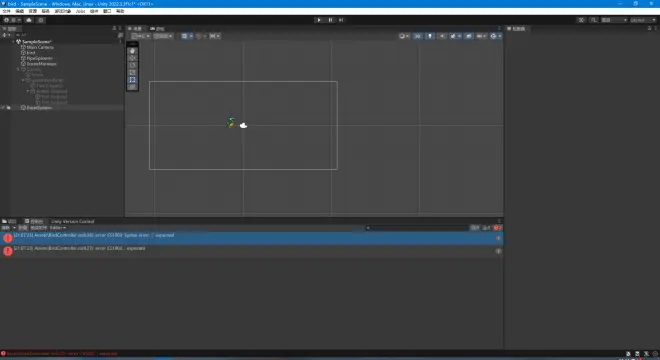Open the Layout dropdown at top right
Screen dimensions: 660x360
(x=643, y=20)
